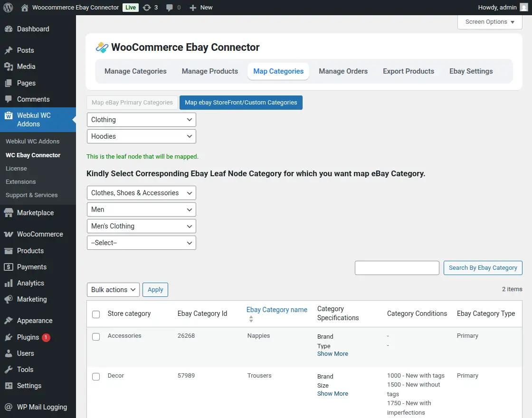Click the plus New icon in admin bar
This screenshot has height=418, width=532.
pos(193,8)
